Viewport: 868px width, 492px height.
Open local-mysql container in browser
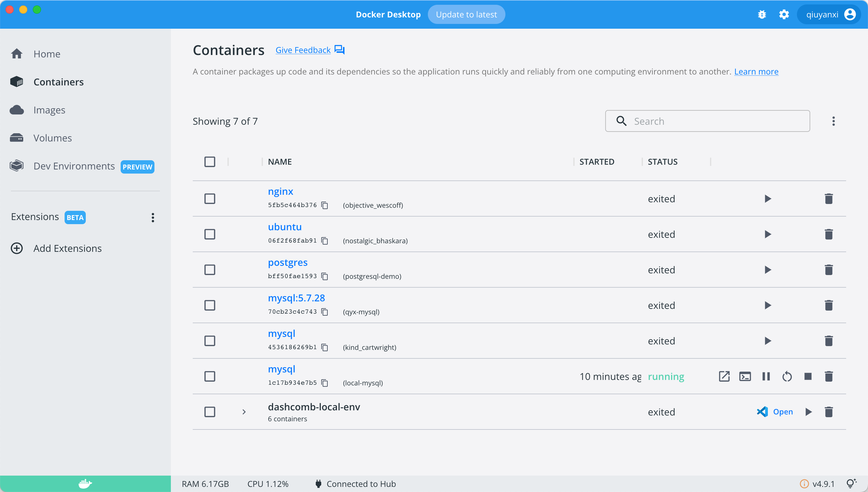(x=724, y=377)
